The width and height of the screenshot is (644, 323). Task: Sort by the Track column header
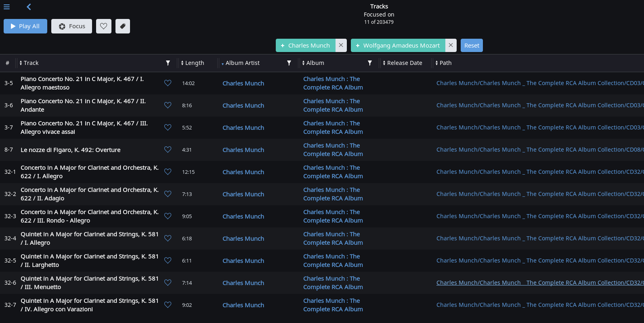coord(29,63)
